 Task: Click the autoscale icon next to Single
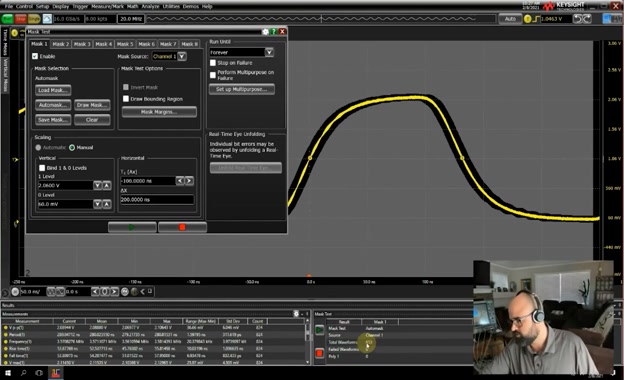(47, 19)
